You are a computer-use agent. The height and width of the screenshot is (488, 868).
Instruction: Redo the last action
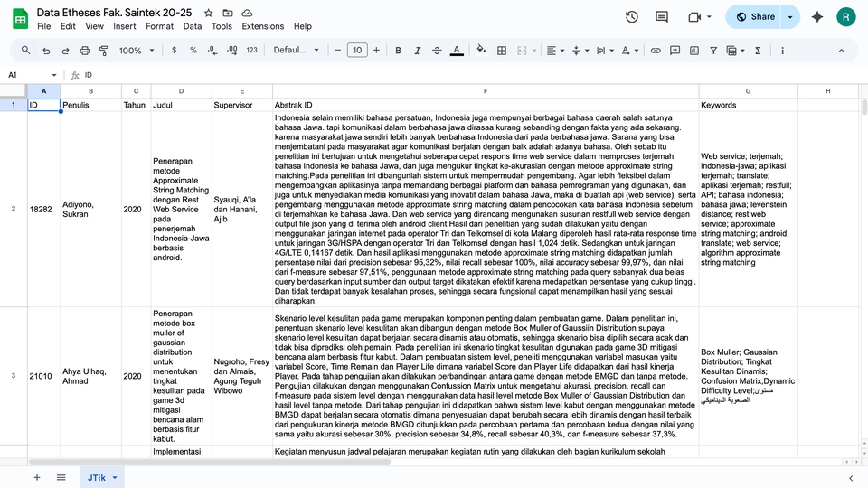65,51
